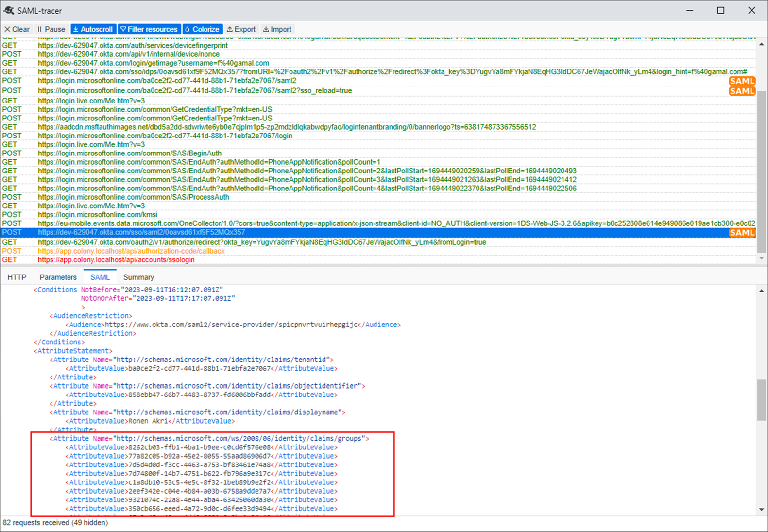Click the SAML pane scrollbar up arrow

tap(761, 291)
